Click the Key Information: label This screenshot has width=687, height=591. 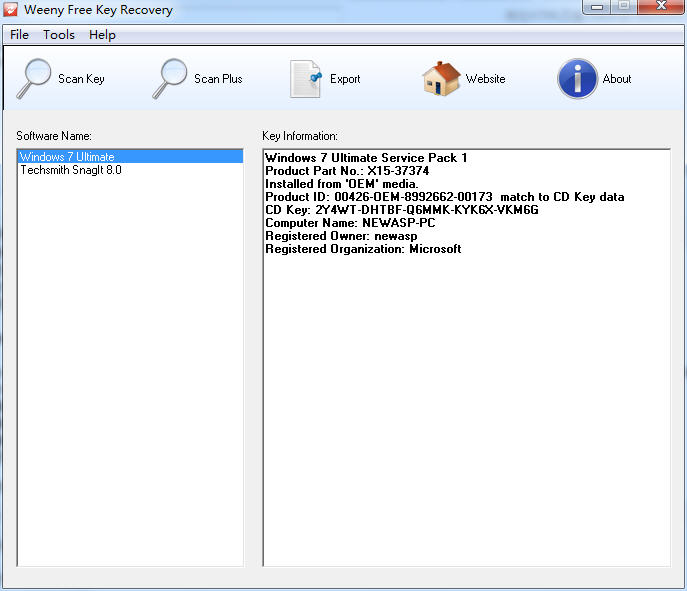point(300,136)
